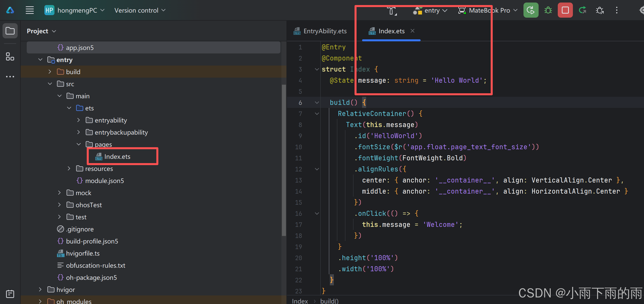Viewport: 644px width, 304px height.
Task: Open the Project tool window folder icon
Action: 10,31
